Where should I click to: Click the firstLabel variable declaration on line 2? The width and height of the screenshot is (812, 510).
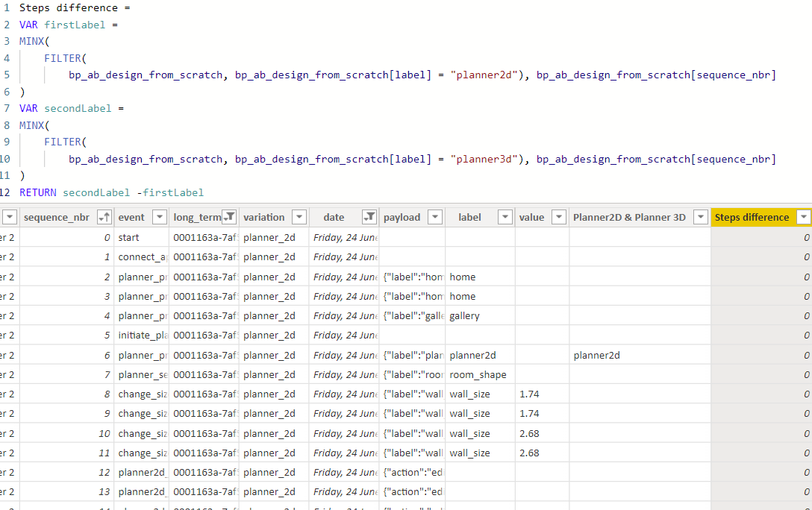tap(75, 25)
